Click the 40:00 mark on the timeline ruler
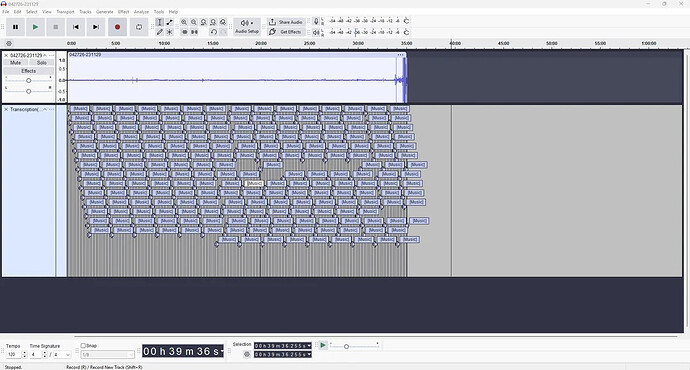 [x=455, y=44]
